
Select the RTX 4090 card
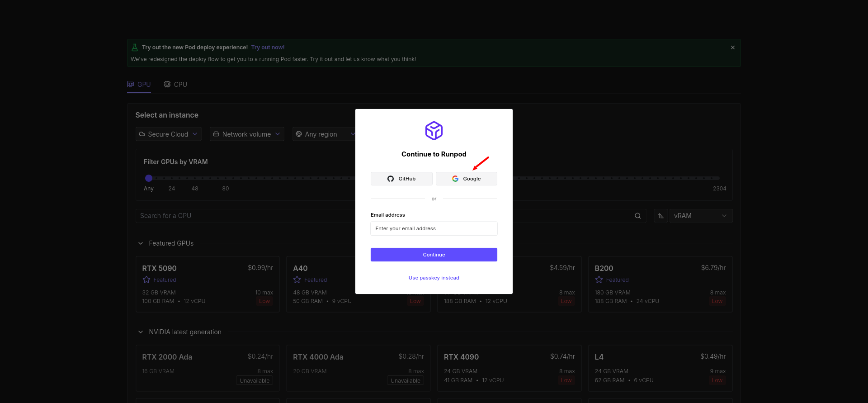(x=509, y=368)
